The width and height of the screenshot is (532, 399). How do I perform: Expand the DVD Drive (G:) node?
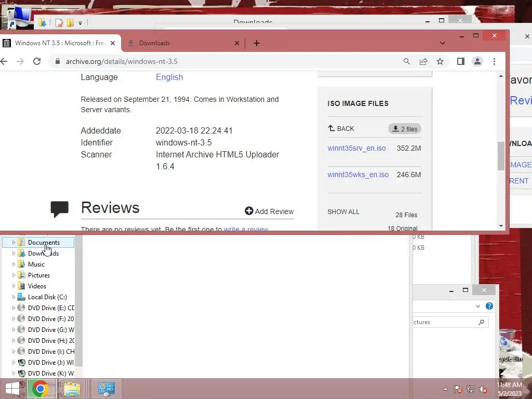(x=14, y=329)
